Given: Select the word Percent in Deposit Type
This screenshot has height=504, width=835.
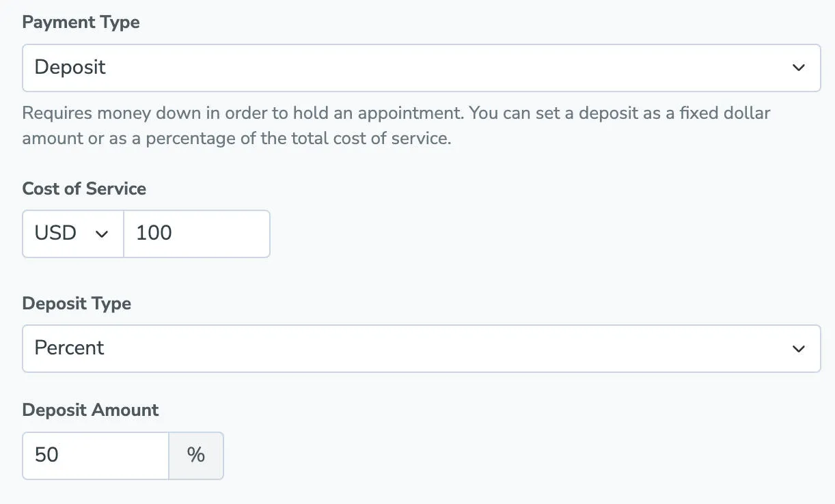Looking at the screenshot, I should (x=69, y=348).
